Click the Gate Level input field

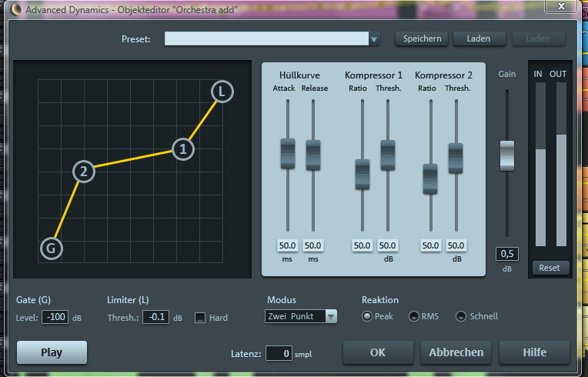pyautogui.click(x=55, y=317)
